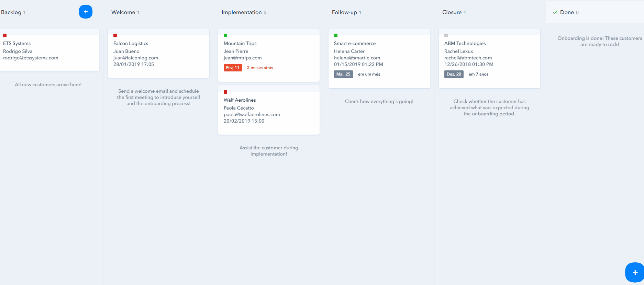644x285 pixels.
Task: Click email paola@walfaerolines.com
Action: coord(252,114)
